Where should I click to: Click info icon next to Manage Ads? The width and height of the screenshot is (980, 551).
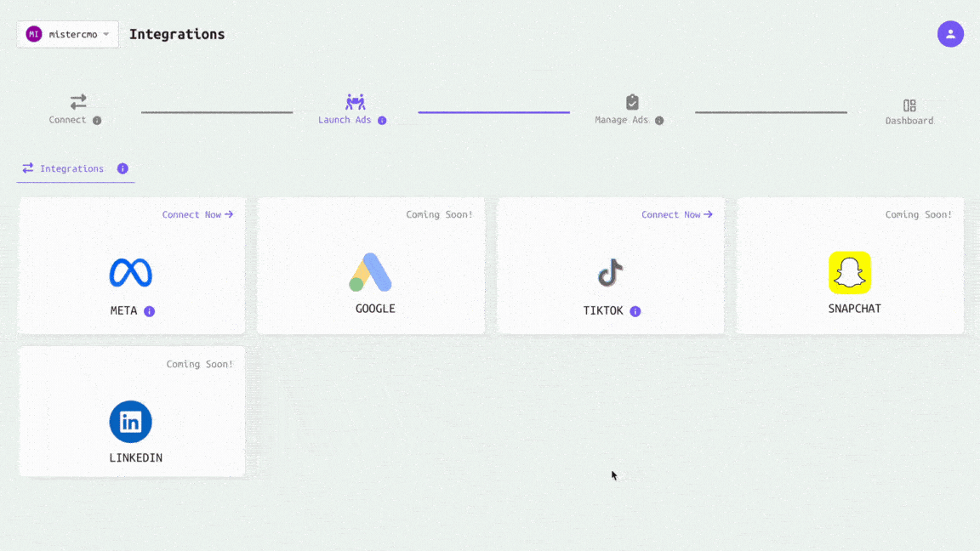[659, 121]
